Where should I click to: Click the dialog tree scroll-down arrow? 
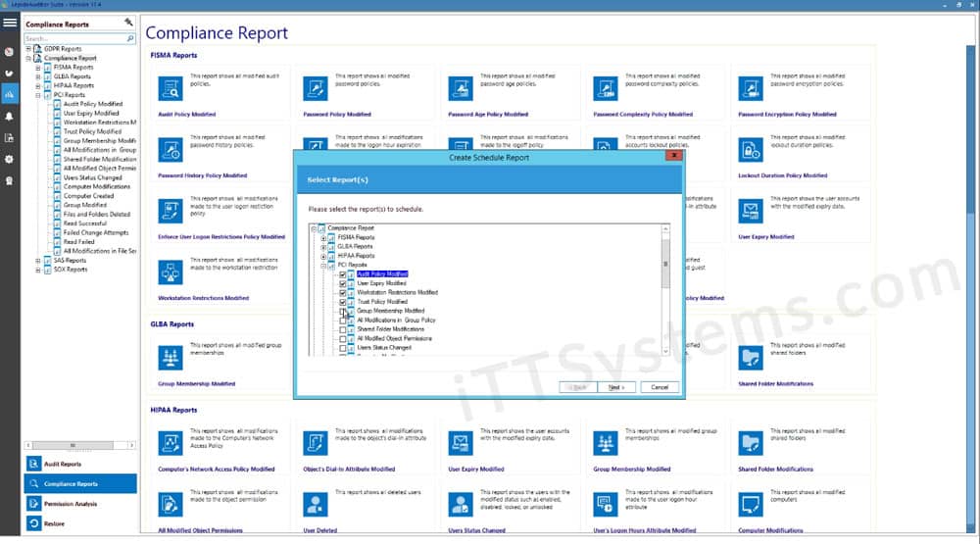pyautogui.click(x=665, y=352)
